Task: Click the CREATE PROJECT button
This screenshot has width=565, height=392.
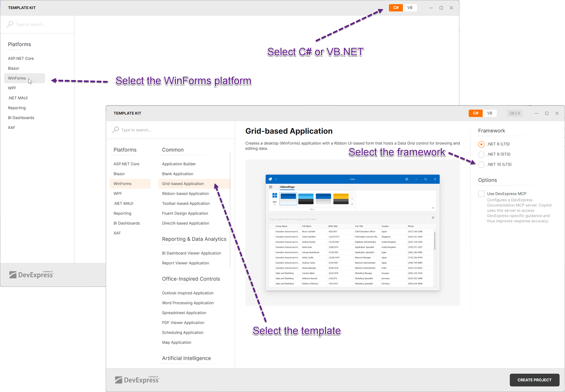Action: click(534, 380)
